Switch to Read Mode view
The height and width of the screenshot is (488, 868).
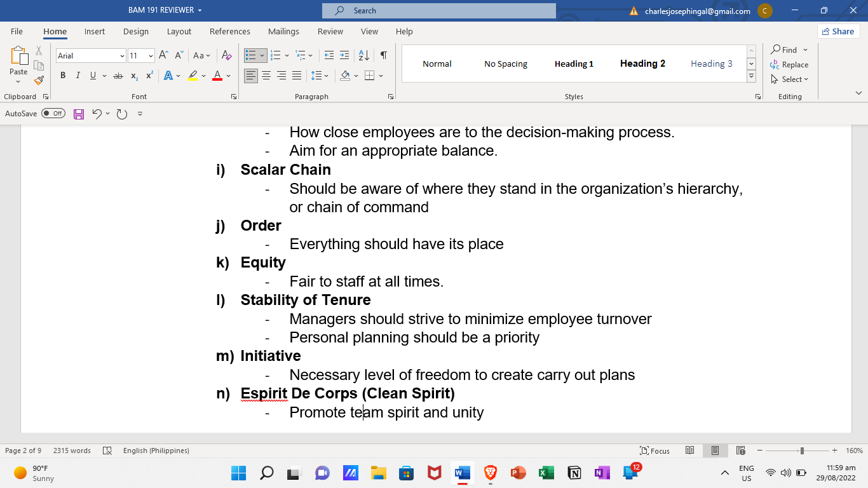(x=689, y=451)
